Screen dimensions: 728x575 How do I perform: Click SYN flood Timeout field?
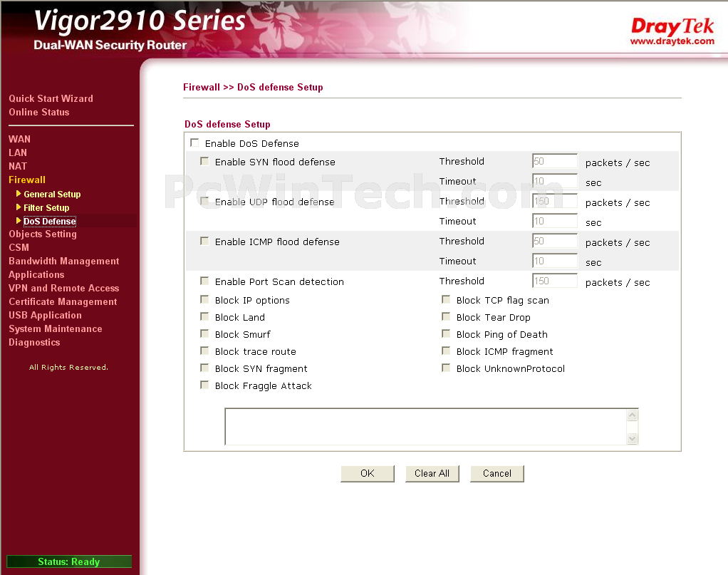(555, 181)
